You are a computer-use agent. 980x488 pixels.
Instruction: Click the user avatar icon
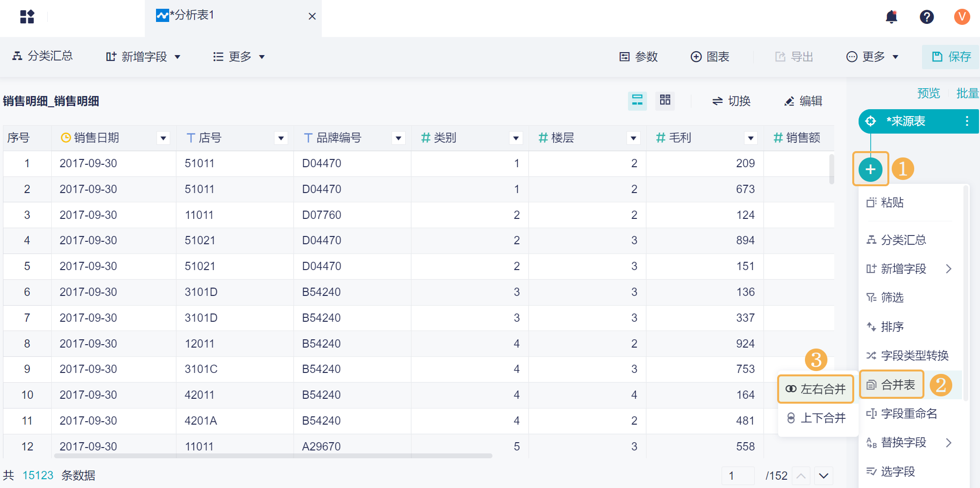tap(961, 17)
